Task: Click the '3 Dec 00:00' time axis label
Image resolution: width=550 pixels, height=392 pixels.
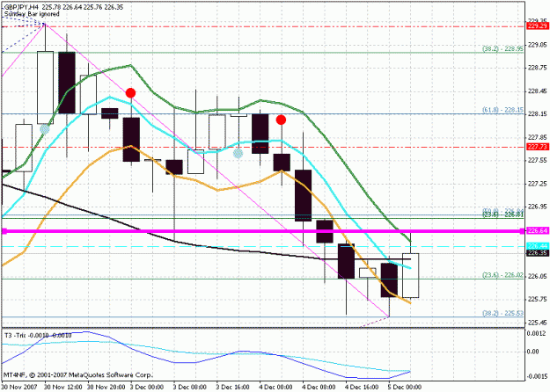Action: click(x=148, y=387)
